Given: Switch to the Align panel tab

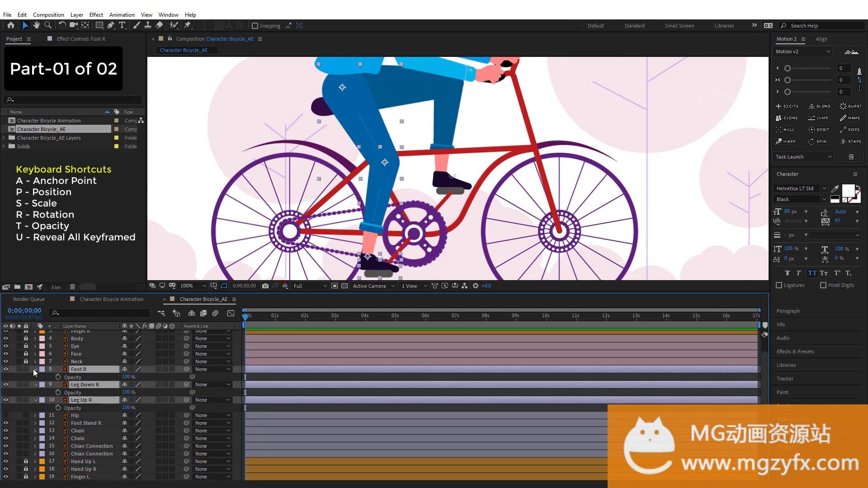Looking at the screenshot, I should pos(821,39).
